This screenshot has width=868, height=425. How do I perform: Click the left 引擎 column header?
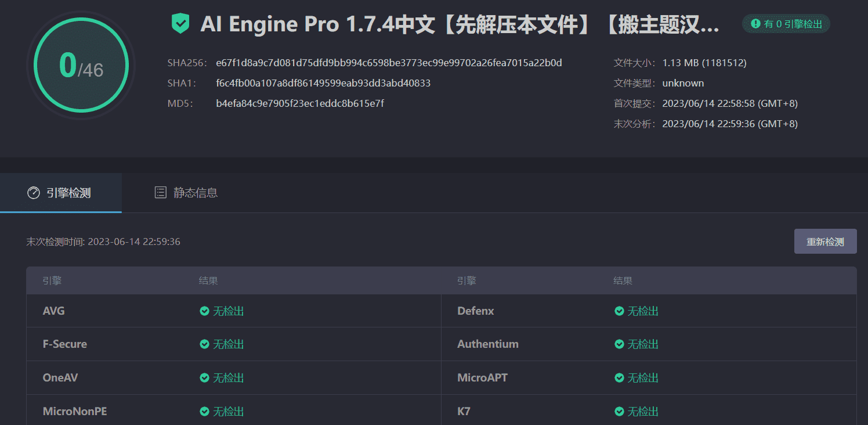(52, 281)
